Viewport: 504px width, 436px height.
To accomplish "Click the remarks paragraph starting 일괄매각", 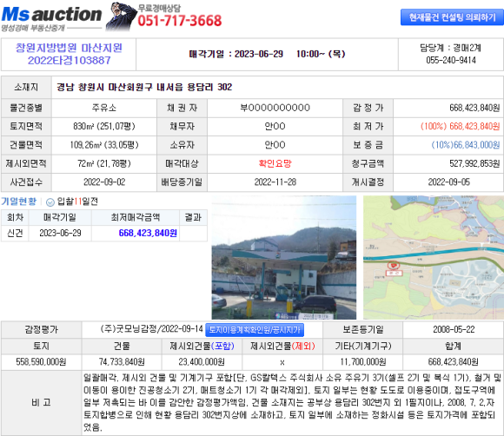I will pos(292,403).
